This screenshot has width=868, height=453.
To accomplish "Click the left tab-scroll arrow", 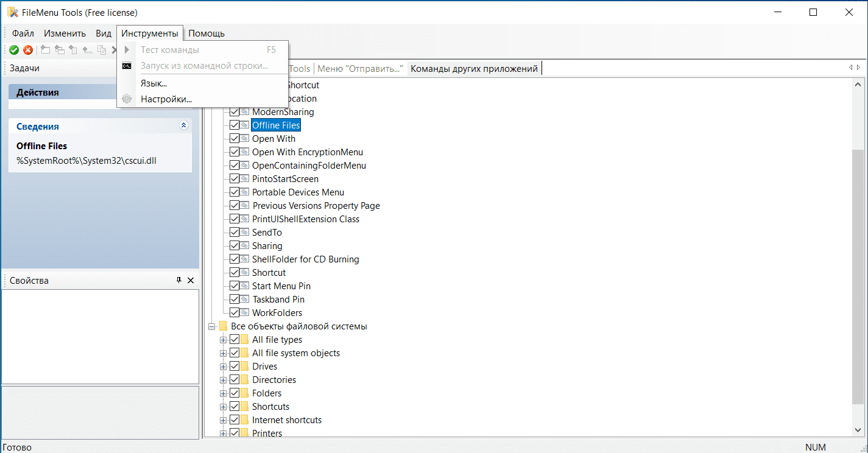I will tap(850, 68).
